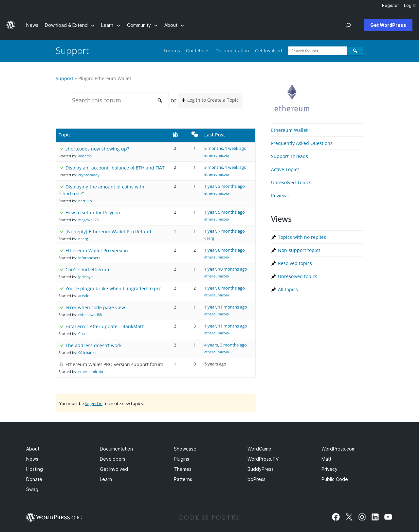Click the plus icon in Create a Topic
Image resolution: width=419 pixels, height=532 pixels.
pos(183,100)
